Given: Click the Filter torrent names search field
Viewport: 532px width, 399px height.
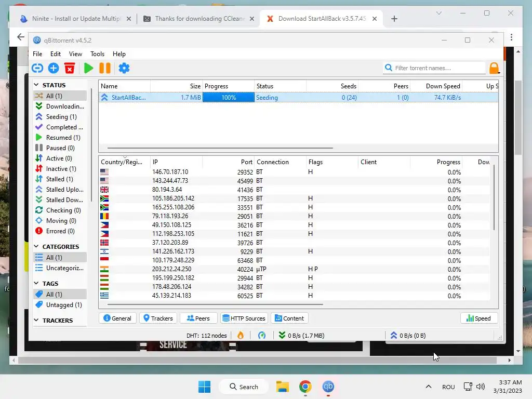Looking at the screenshot, I should tap(434, 68).
